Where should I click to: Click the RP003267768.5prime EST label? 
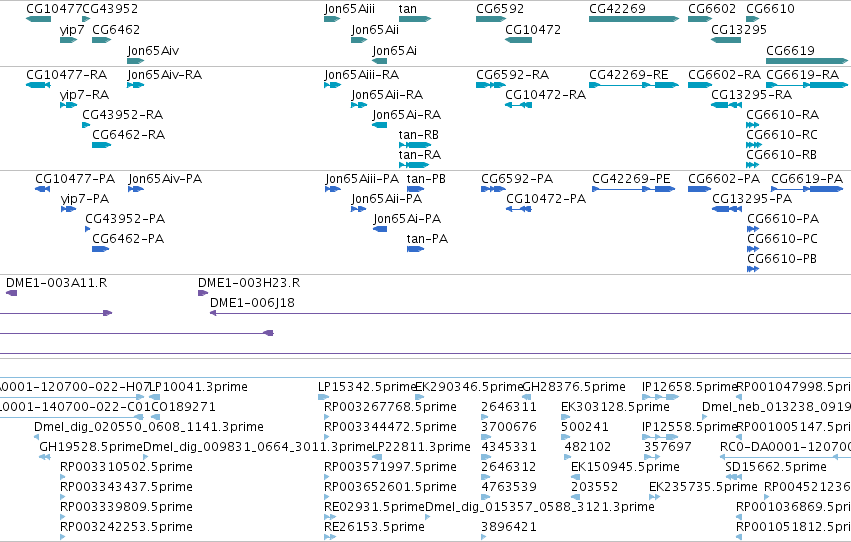390,406
